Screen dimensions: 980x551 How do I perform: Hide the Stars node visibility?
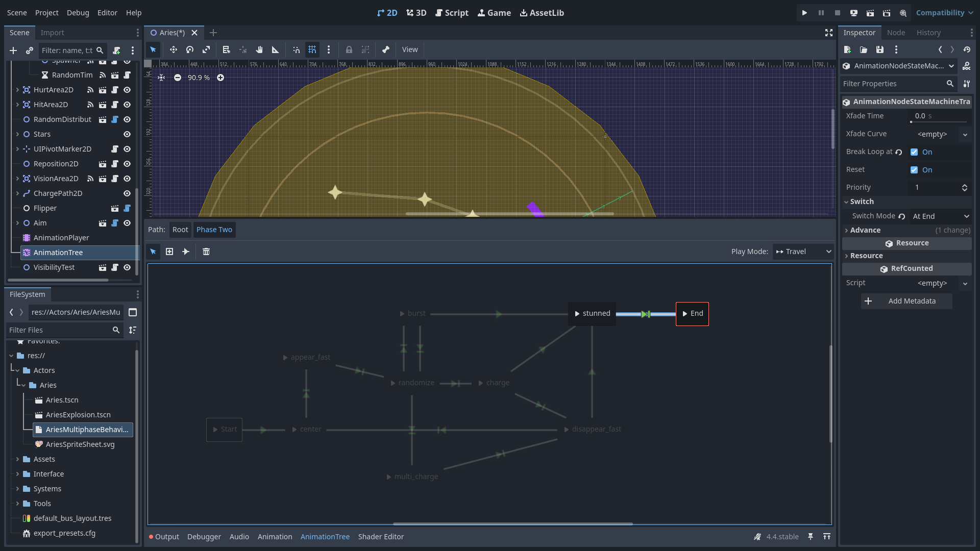127,134
